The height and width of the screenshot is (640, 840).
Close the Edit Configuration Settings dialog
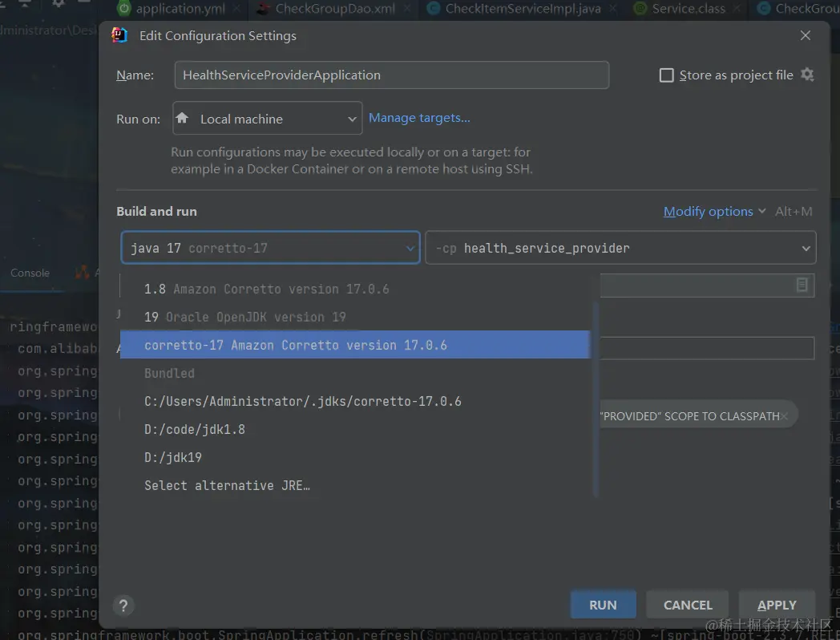pyautogui.click(x=806, y=35)
